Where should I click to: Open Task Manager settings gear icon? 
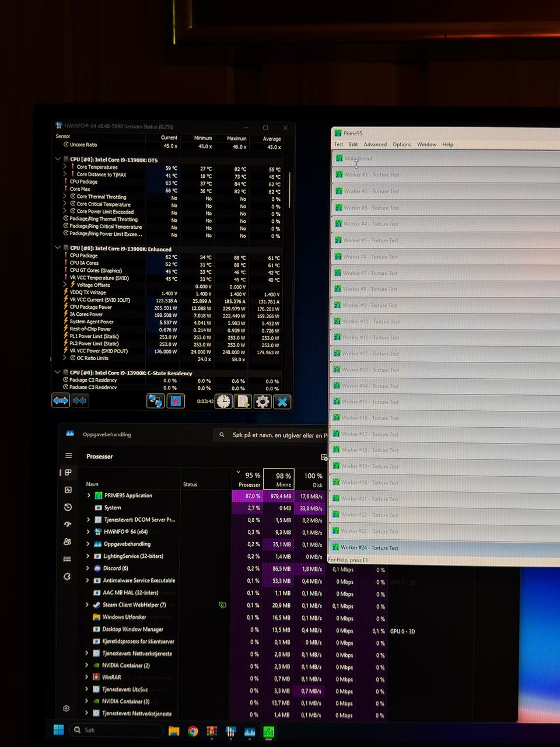[x=66, y=708]
